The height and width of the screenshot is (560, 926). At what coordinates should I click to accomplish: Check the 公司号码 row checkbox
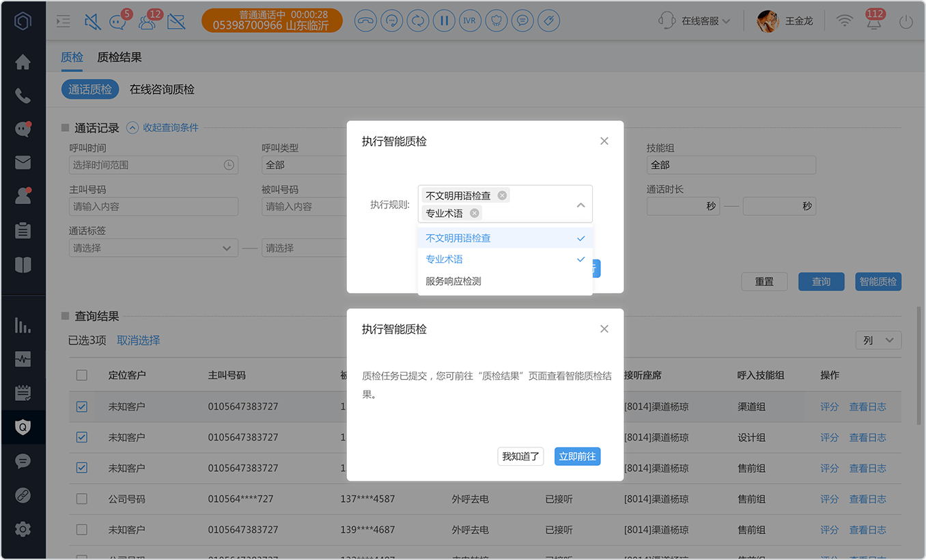tap(82, 499)
